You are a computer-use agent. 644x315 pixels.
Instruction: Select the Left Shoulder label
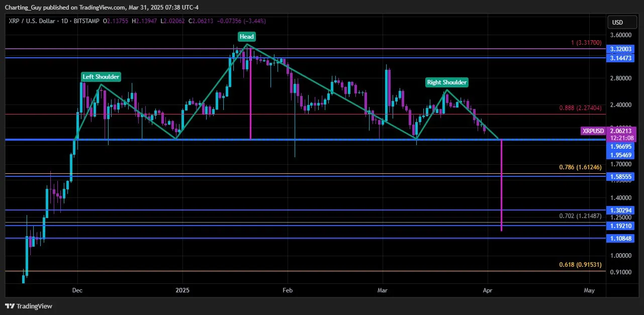[x=101, y=76]
